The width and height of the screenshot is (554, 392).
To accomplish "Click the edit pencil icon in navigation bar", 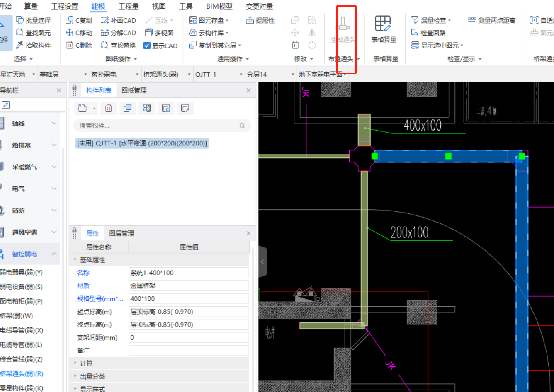I will [x=6, y=105].
